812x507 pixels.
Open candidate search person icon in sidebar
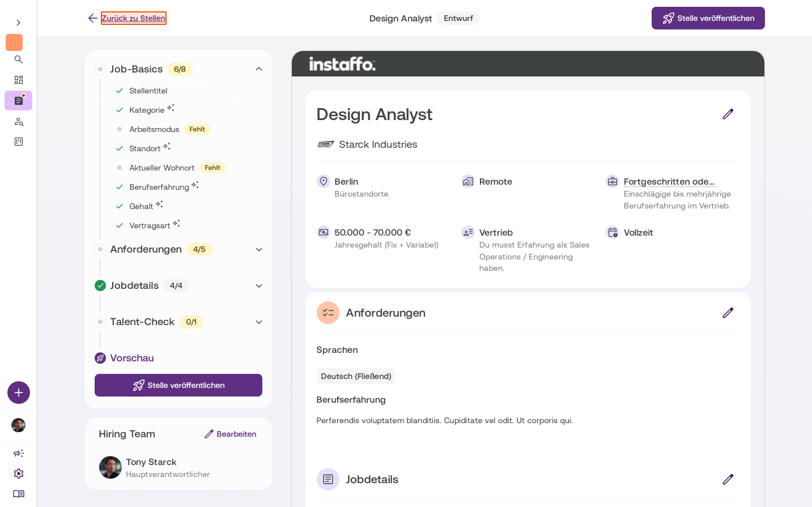(x=19, y=122)
